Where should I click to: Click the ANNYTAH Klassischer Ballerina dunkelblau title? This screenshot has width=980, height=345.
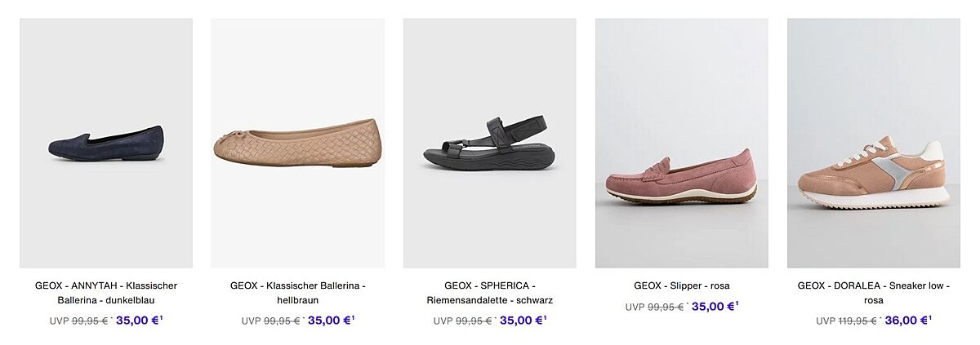(x=106, y=293)
